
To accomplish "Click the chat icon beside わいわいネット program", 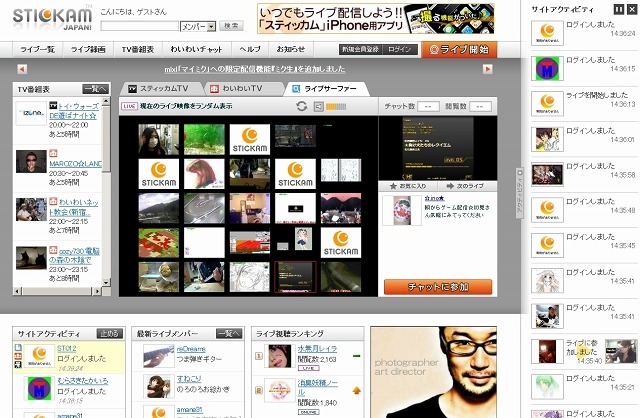I will point(53,201).
